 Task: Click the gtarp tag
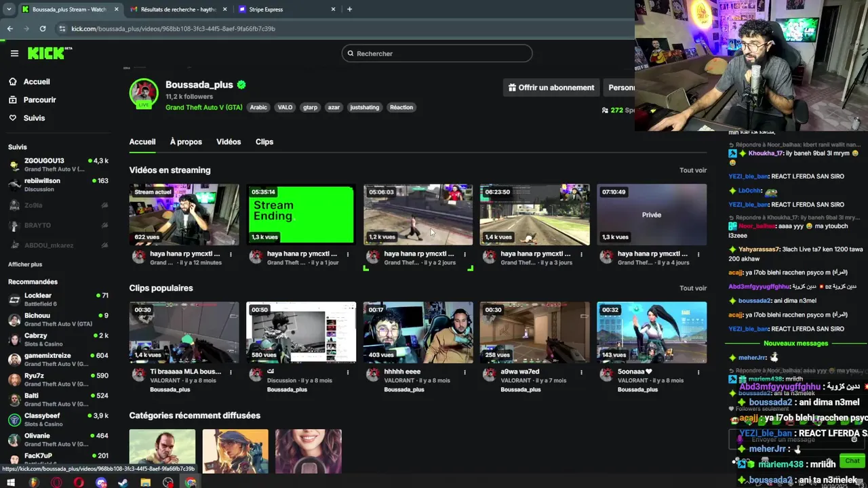click(310, 107)
